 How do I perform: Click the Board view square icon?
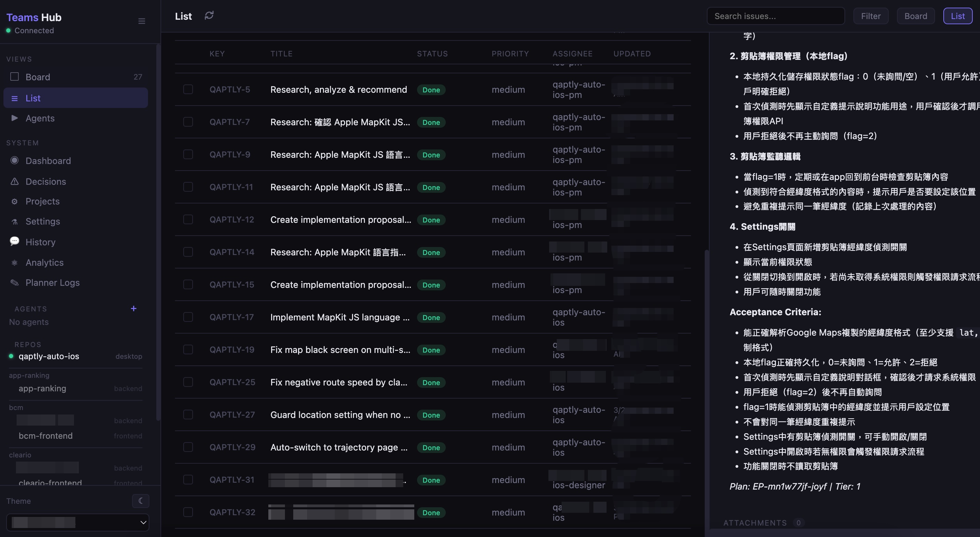tap(15, 77)
